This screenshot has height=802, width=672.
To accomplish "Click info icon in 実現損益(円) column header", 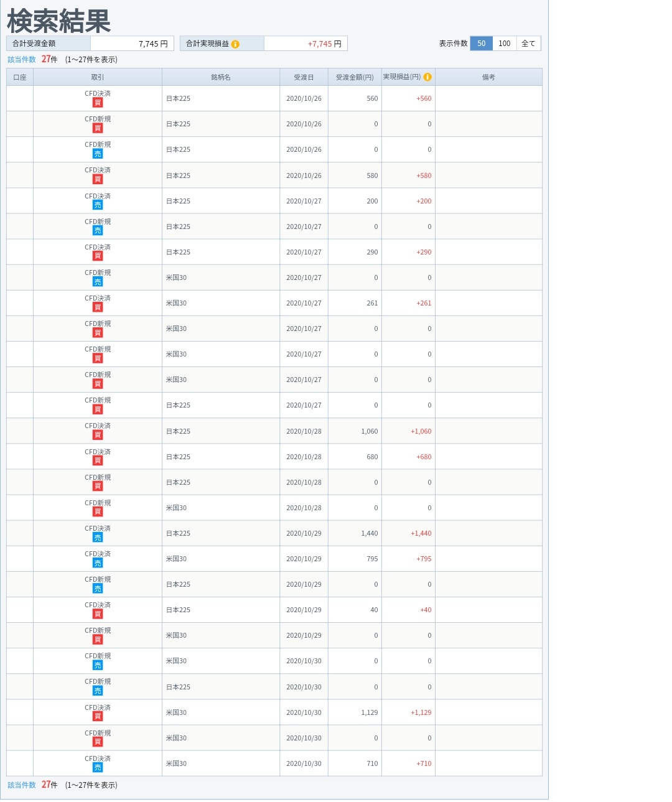I will [x=427, y=77].
